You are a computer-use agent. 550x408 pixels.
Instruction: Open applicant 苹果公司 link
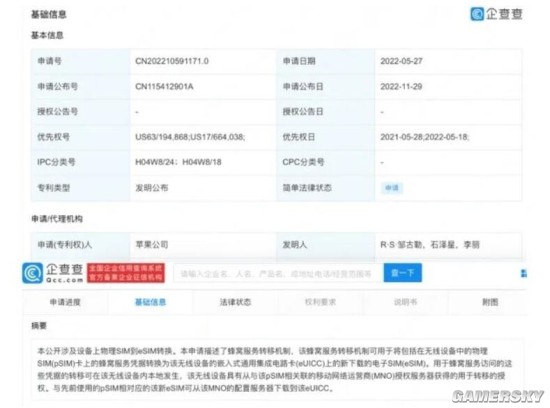[x=152, y=244]
